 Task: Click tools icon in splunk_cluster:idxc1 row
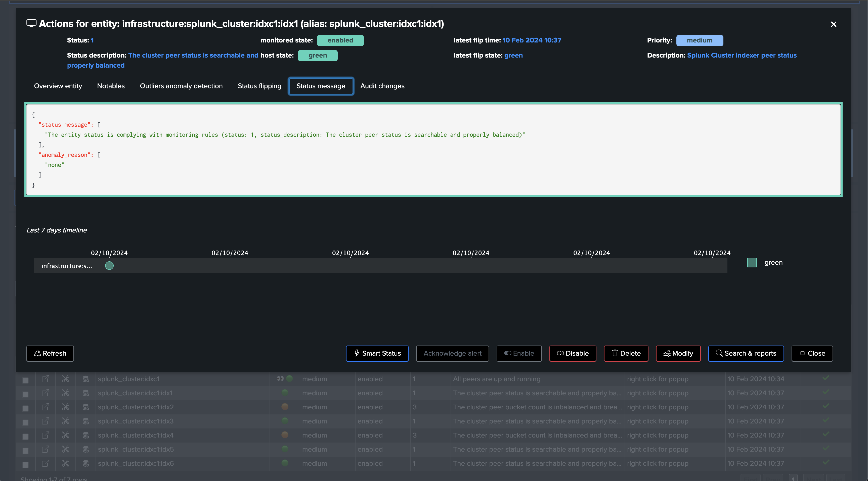65,379
